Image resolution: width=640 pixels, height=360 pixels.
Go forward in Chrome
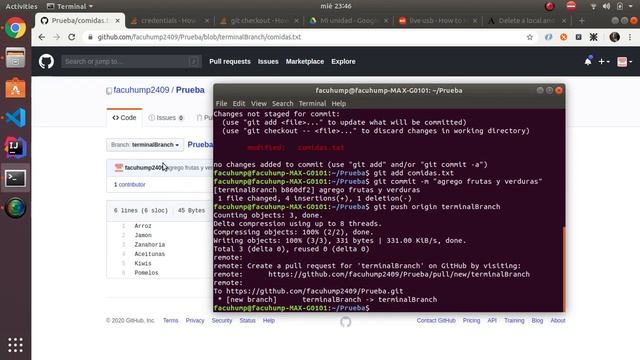point(56,37)
